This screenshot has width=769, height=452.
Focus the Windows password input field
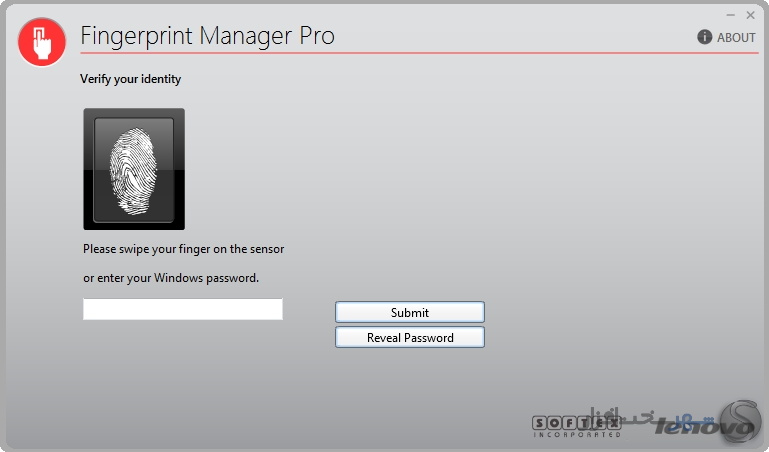[x=183, y=309]
